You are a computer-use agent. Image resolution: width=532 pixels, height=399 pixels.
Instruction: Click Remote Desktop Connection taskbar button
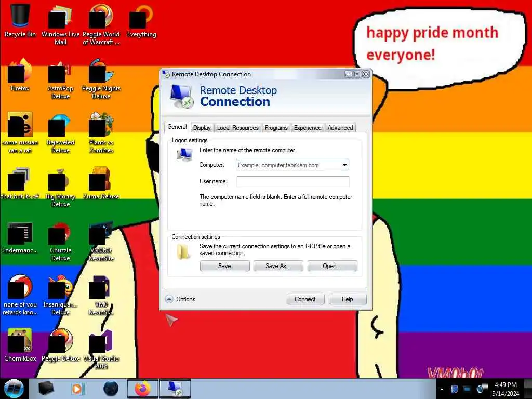[175, 389]
